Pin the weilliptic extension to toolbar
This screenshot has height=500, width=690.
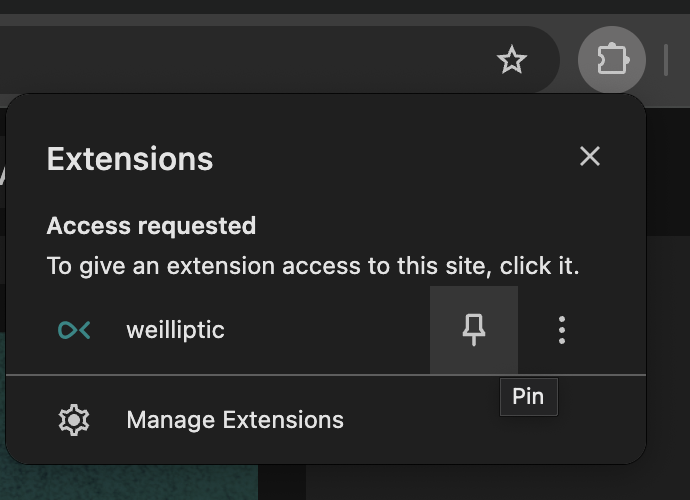tap(474, 330)
